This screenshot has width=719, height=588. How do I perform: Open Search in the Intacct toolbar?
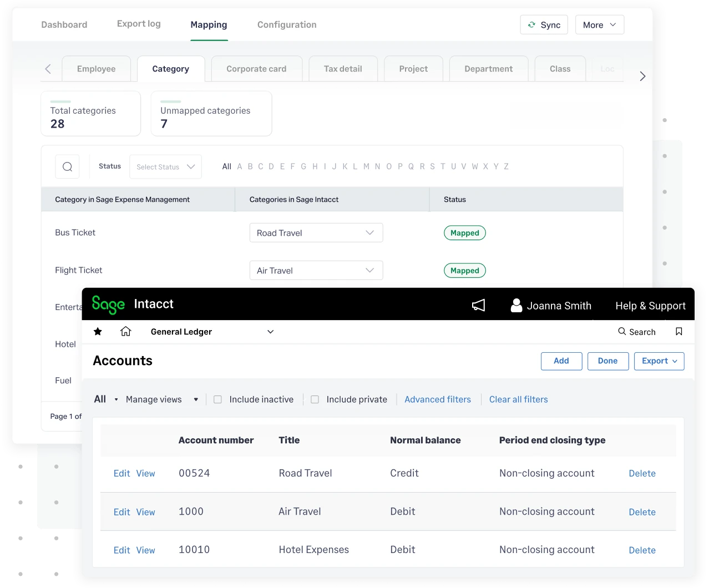tap(637, 332)
